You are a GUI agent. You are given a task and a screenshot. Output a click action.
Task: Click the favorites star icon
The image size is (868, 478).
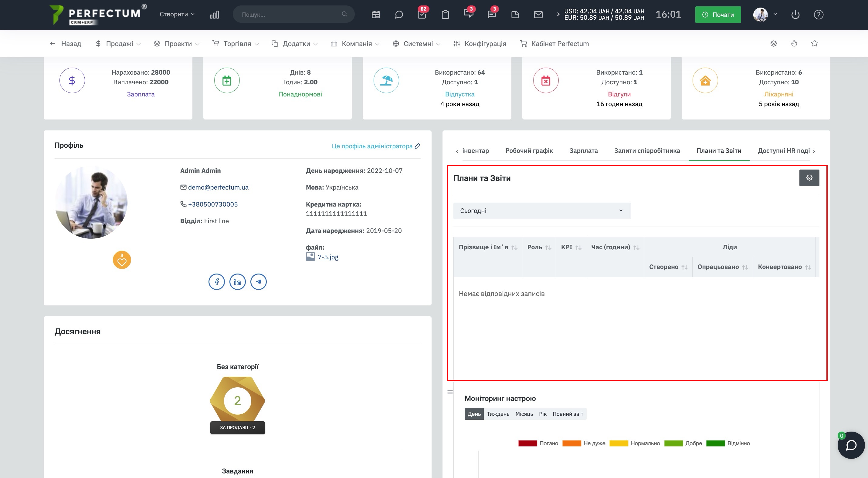(814, 43)
